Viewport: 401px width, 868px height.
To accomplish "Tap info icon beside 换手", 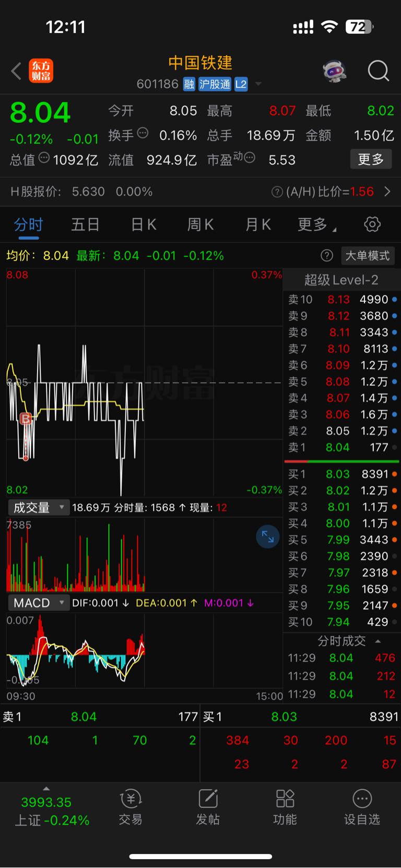I will [x=143, y=133].
